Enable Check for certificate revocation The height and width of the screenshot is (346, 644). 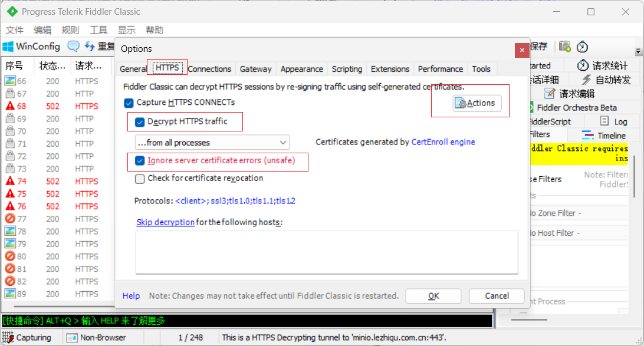(x=140, y=179)
